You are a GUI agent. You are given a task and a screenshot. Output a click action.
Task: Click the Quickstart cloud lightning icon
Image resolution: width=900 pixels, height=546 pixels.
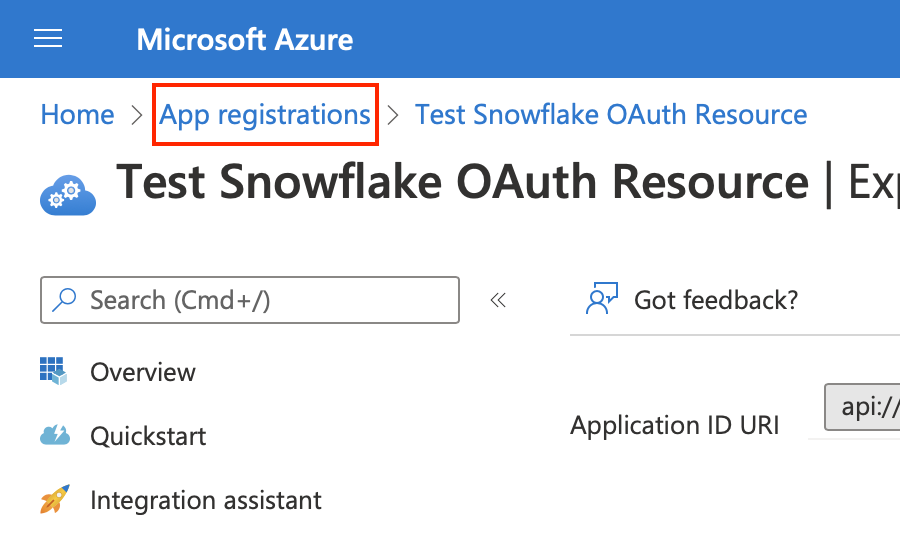[55, 435]
